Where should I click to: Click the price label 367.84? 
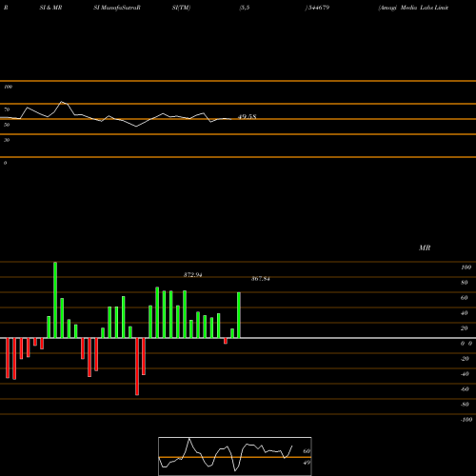(261, 279)
